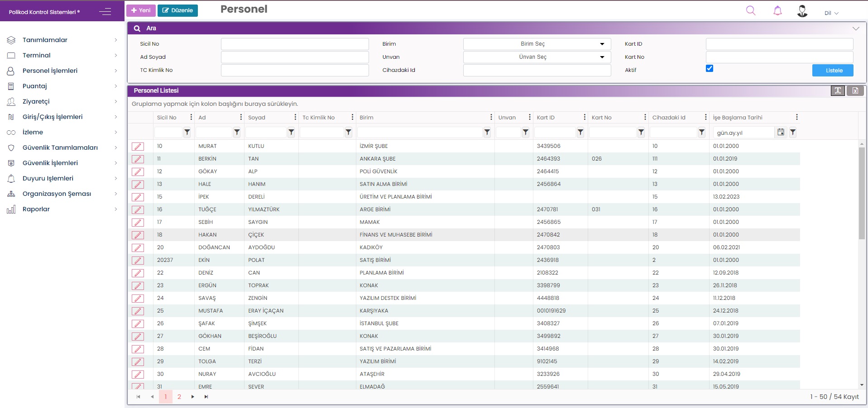
Task: Expand Terminal menu
Action: pos(62,55)
